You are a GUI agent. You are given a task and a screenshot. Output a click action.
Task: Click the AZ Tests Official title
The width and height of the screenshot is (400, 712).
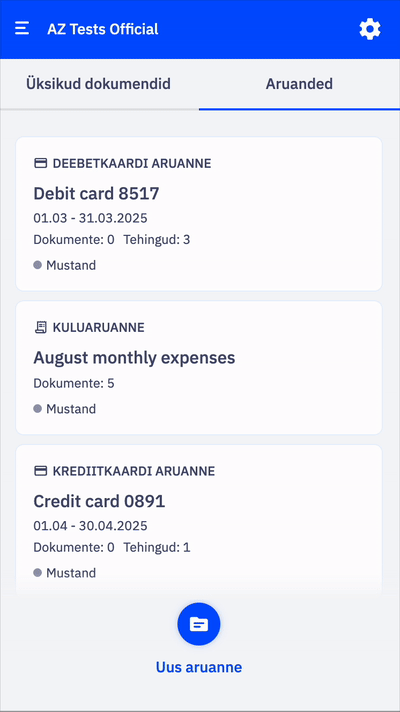pos(103,29)
